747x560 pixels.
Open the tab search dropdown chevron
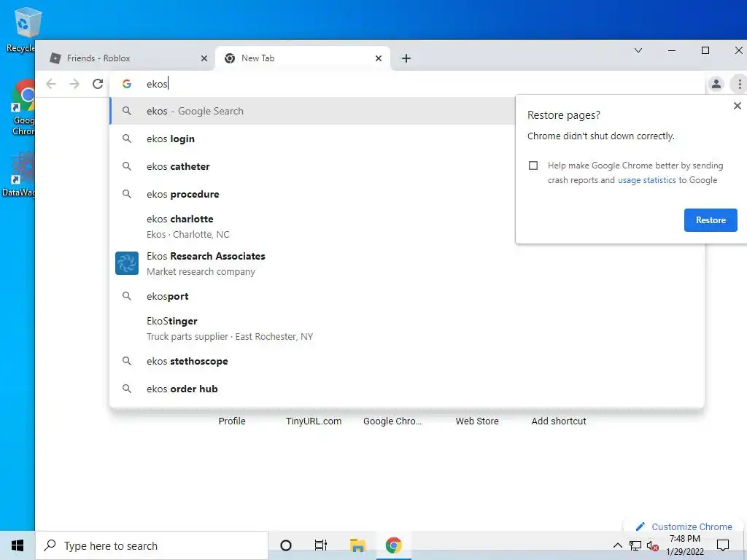tap(638, 50)
